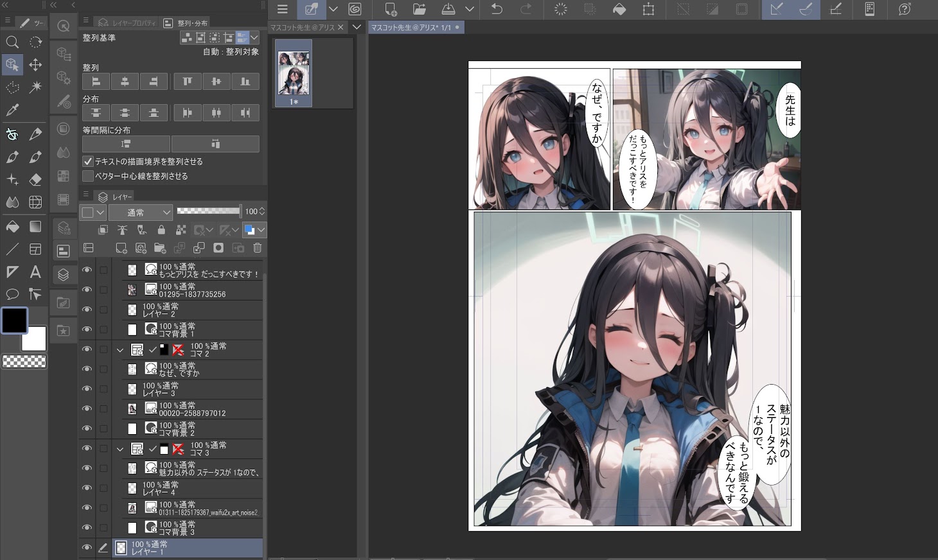Click the page thumbnail labeled 1*
The image size is (938, 560).
[x=293, y=71]
